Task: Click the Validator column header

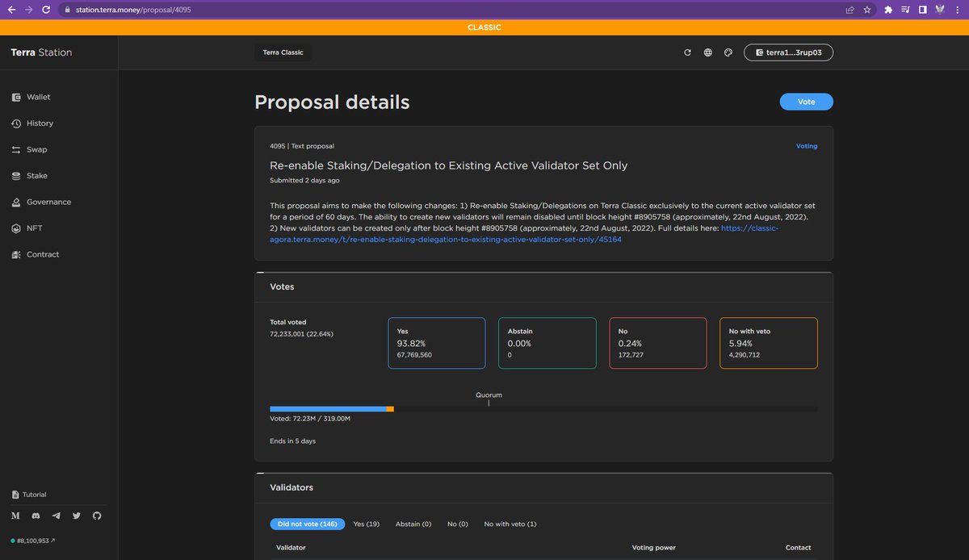Action: click(291, 548)
